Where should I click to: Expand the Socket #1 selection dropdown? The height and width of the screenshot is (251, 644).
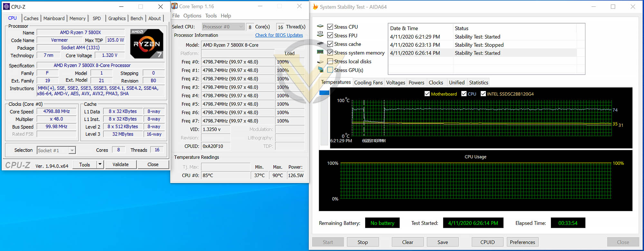pyautogui.click(x=56, y=150)
